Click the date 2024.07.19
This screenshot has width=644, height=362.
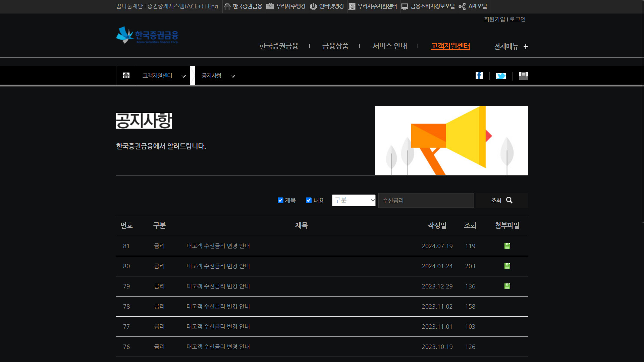[437, 246]
